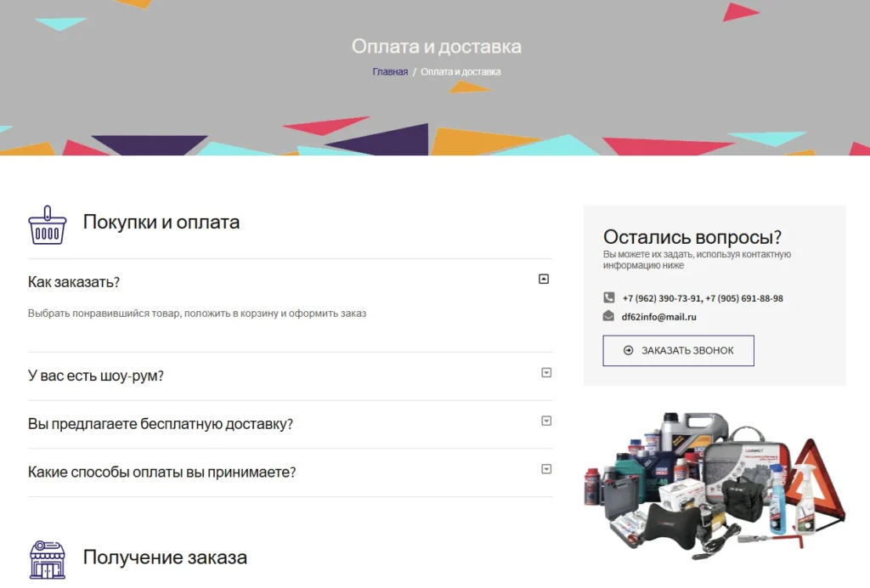The width and height of the screenshot is (870, 588).
Task: Click the Оплата и доставка page title
Action: click(x=436, y=46)
